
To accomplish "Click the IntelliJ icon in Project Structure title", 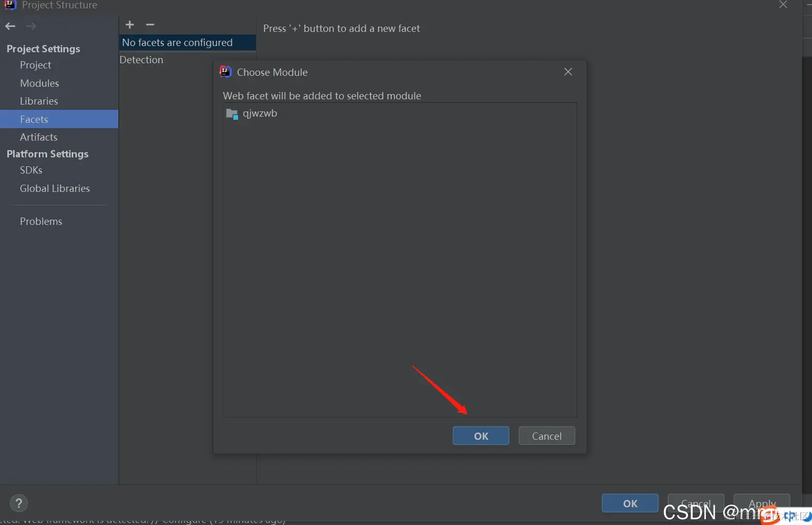I will (10, 5).
